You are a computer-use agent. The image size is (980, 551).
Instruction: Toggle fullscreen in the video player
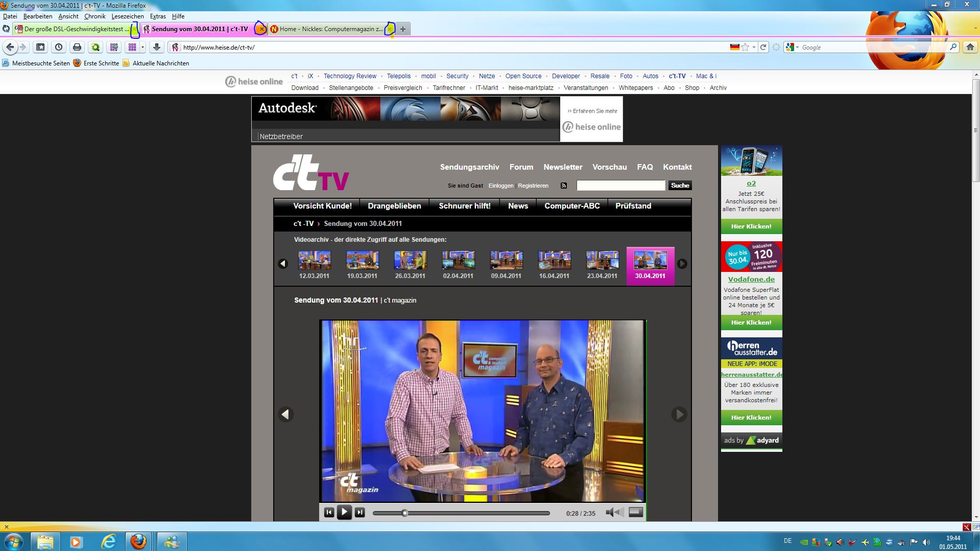tap(636, 512)
